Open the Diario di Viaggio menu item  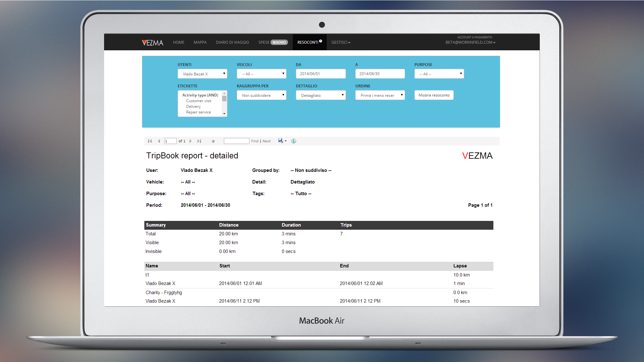[x=232, y=42]
